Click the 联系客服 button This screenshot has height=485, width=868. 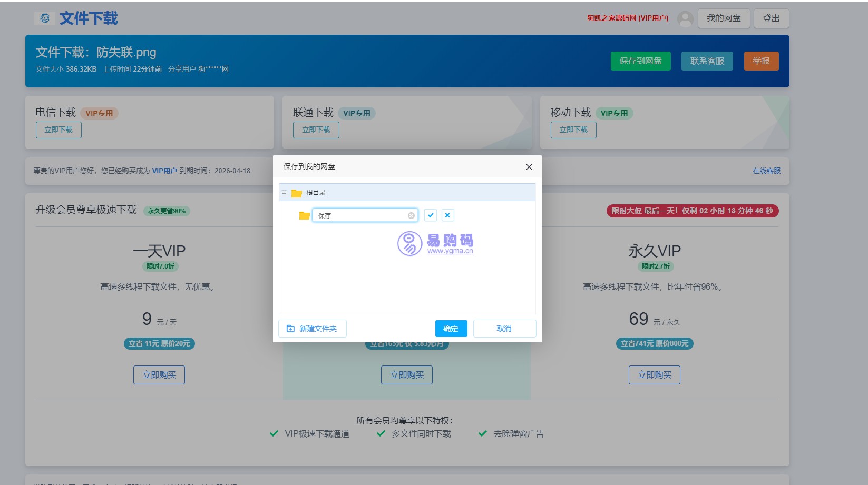pyautogui.click(x=707, y=61)
